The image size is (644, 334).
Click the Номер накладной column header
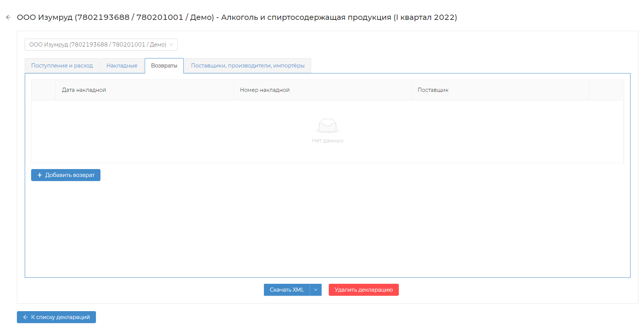tap(265, 90)
